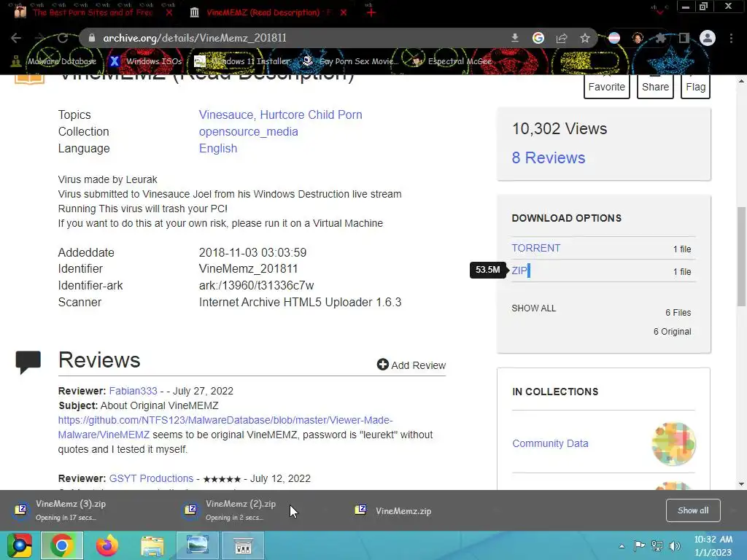Viewport: 747px width, 560px height.
Task: Bookmark this page with the star icon
Action: [585, 38]
